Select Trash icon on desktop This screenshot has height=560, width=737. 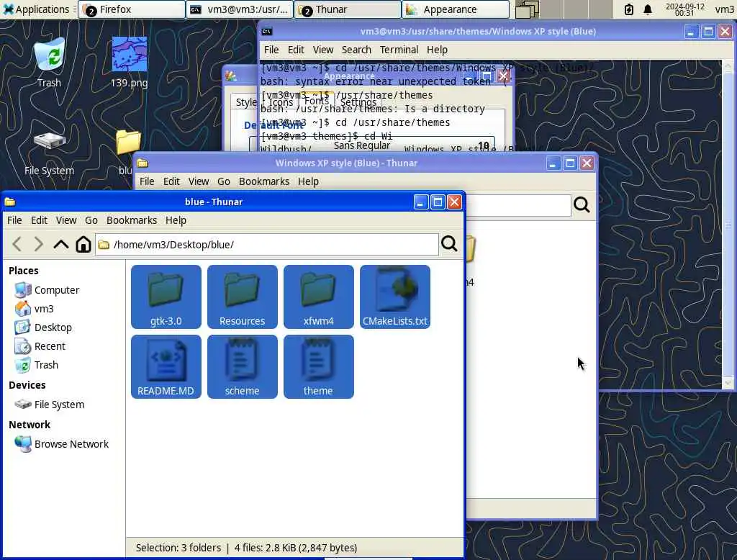pos(50,63)
